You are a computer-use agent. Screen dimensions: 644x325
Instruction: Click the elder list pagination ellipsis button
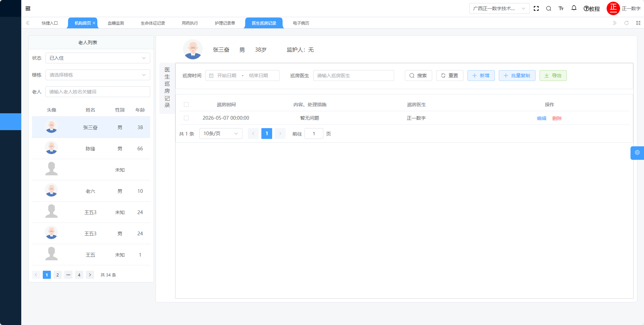[68, 275]
